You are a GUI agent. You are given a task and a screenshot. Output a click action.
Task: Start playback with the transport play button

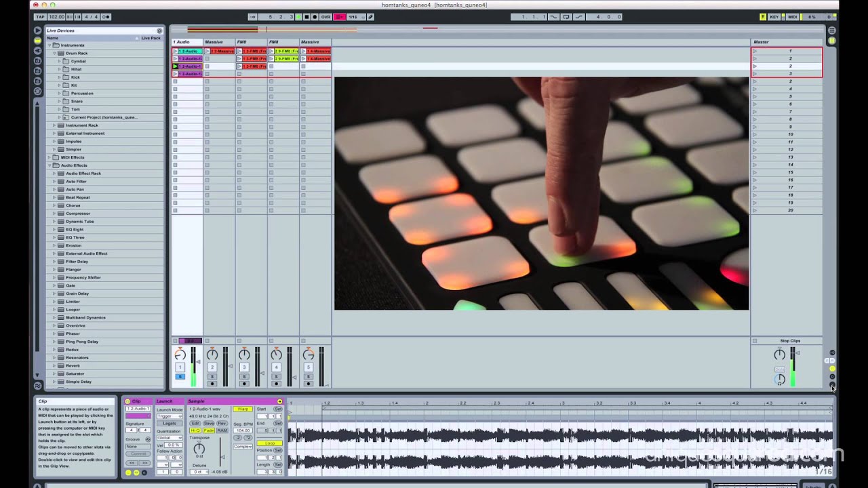pyautogui.click(x=298, y=17)
